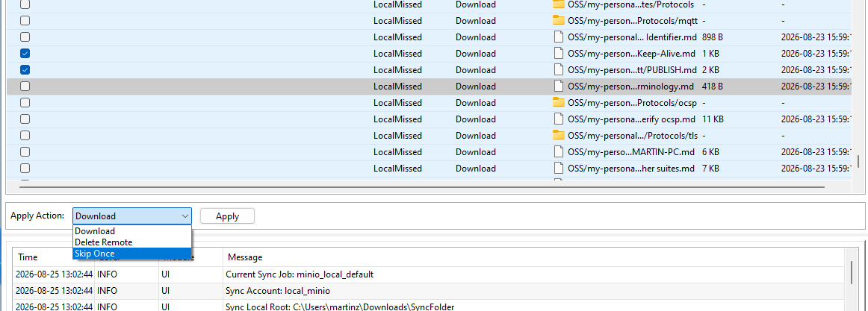Image resolution: width=868 pixels, height=311 pixels.
Task: Click the 6 KB size of MARTIN-PC.md
Action: point(710,152)
